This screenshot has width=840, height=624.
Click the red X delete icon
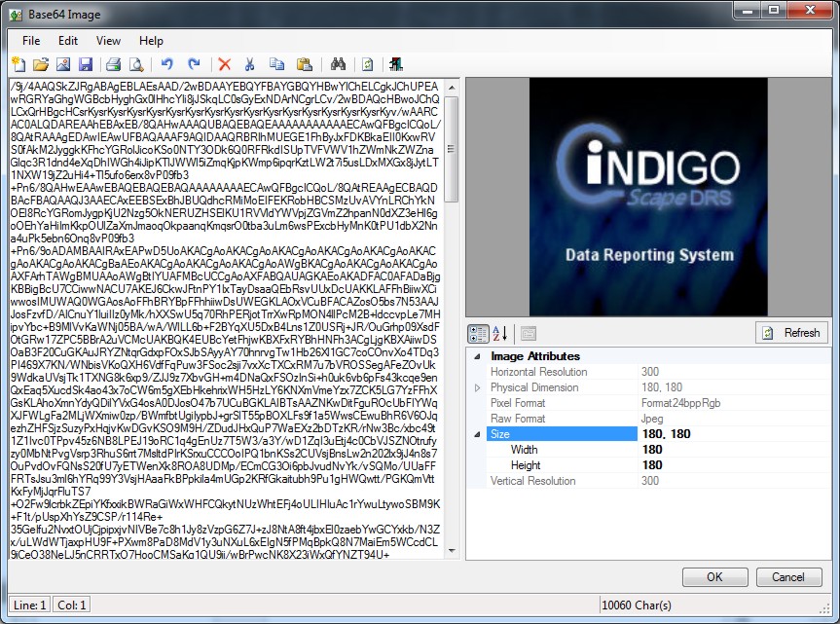[x=225, y=64]
